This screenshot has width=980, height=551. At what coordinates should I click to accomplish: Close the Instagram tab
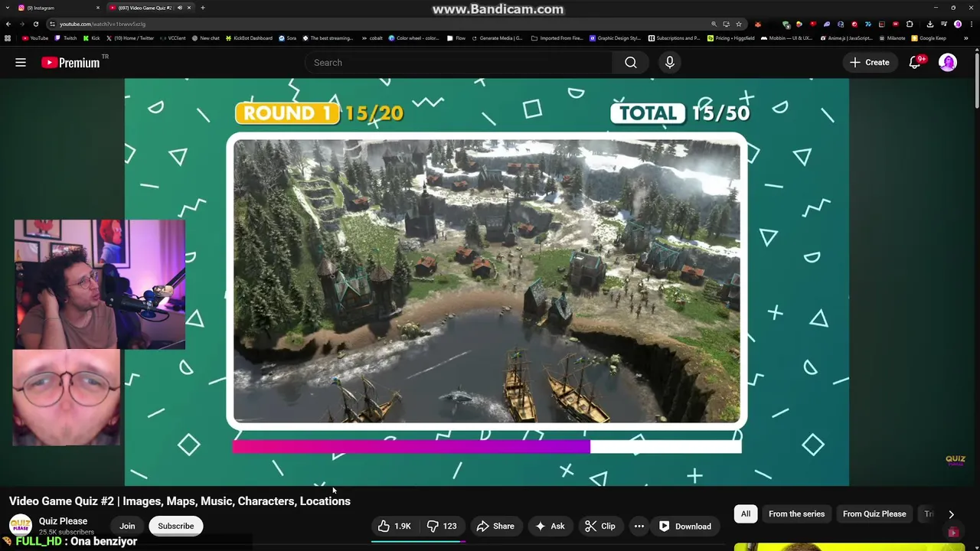pos(98,8)
